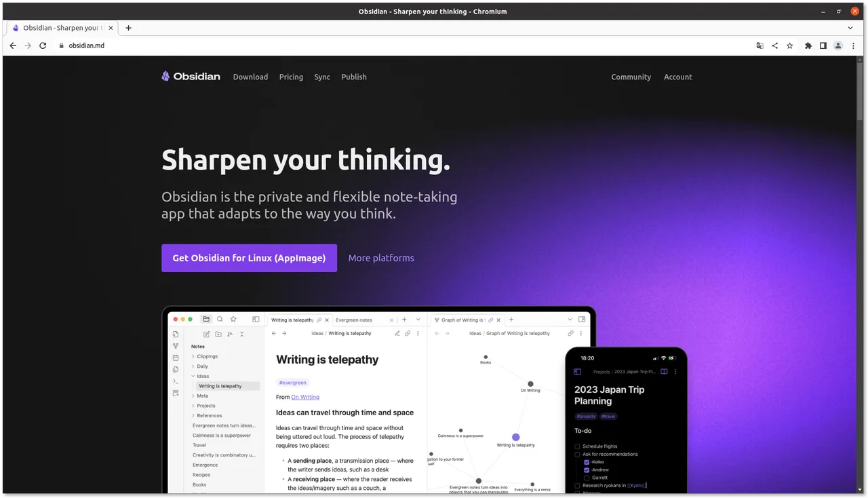Screen dimensions: 868x498
Task: Click the star bookmarks icon in app sidebar header
Action: 233,319
